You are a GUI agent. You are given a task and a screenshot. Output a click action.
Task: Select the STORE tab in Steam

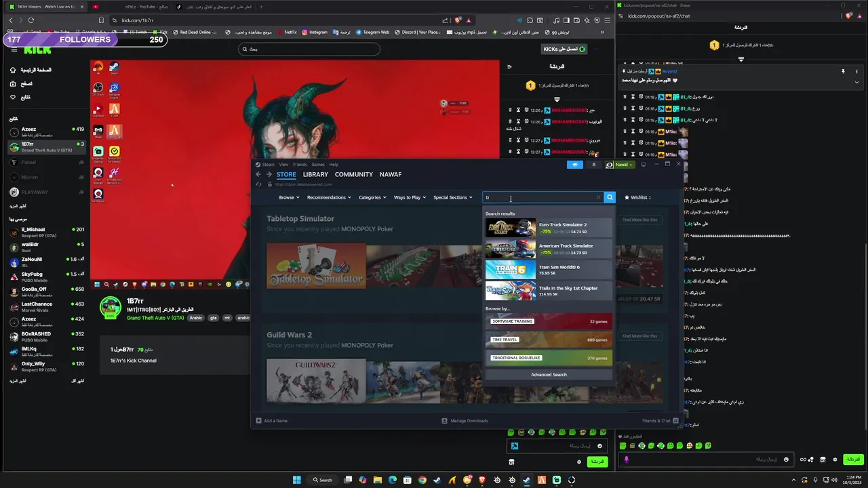pos(286,174)
